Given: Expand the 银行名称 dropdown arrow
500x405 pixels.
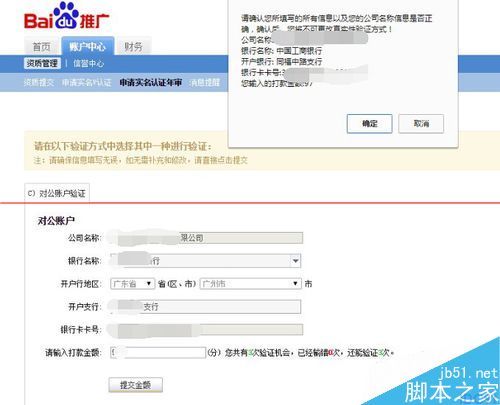Looking at the screenshot, I should [x=295, y=261].
